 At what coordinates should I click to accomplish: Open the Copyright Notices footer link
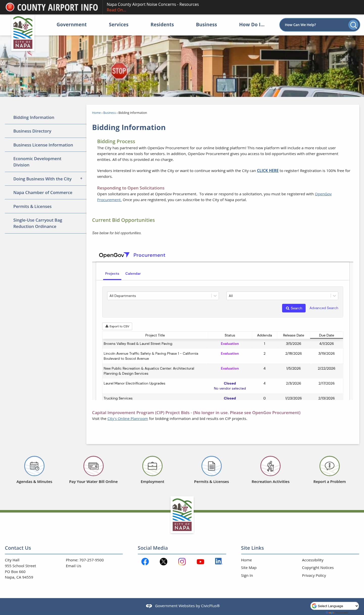(x=318, y=568)
